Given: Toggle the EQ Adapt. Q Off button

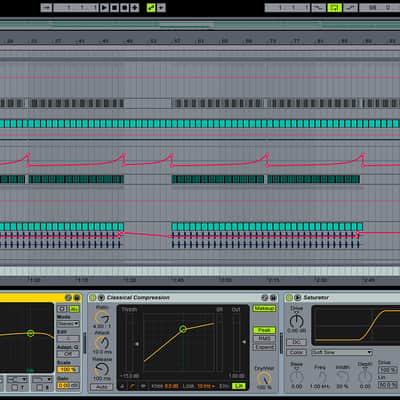Looking at the screenshot, I should click(x=68, y=354).
